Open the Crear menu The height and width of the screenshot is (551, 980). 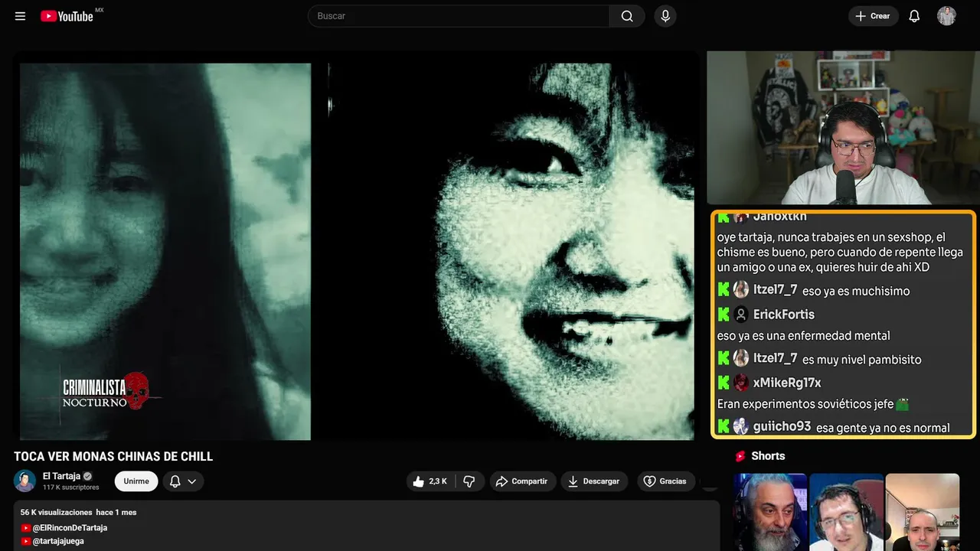pyautogui.click(x=873, y=16)
